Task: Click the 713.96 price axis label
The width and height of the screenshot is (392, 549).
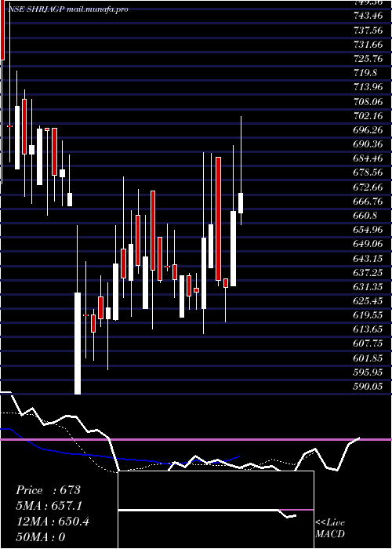Action: point(368,87)
